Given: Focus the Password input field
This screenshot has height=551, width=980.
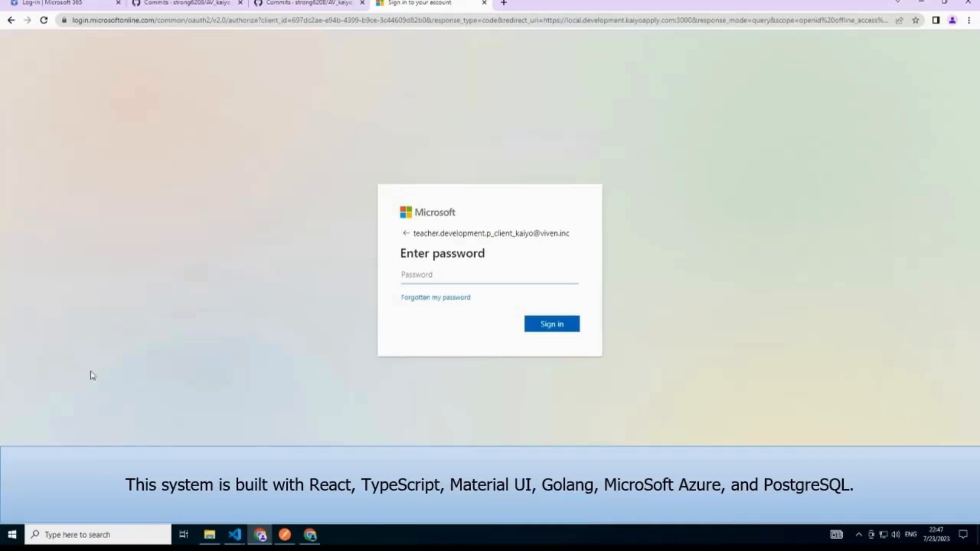Looking at the screenshot, I should [489, 275].
